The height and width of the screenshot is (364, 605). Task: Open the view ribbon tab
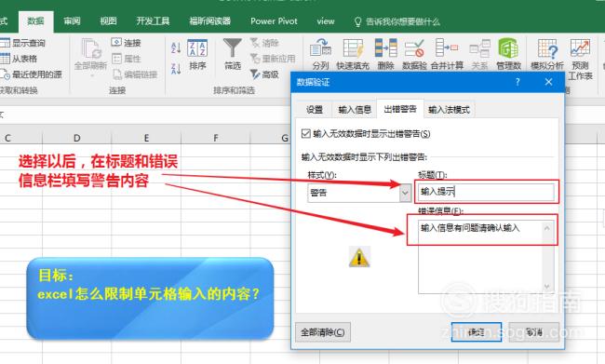325,21
